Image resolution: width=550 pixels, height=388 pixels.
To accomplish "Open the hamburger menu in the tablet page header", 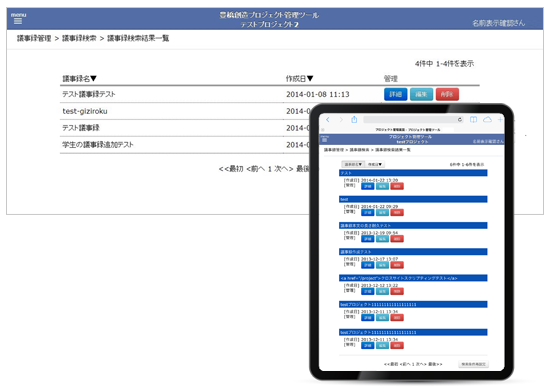I will (324, 140).
